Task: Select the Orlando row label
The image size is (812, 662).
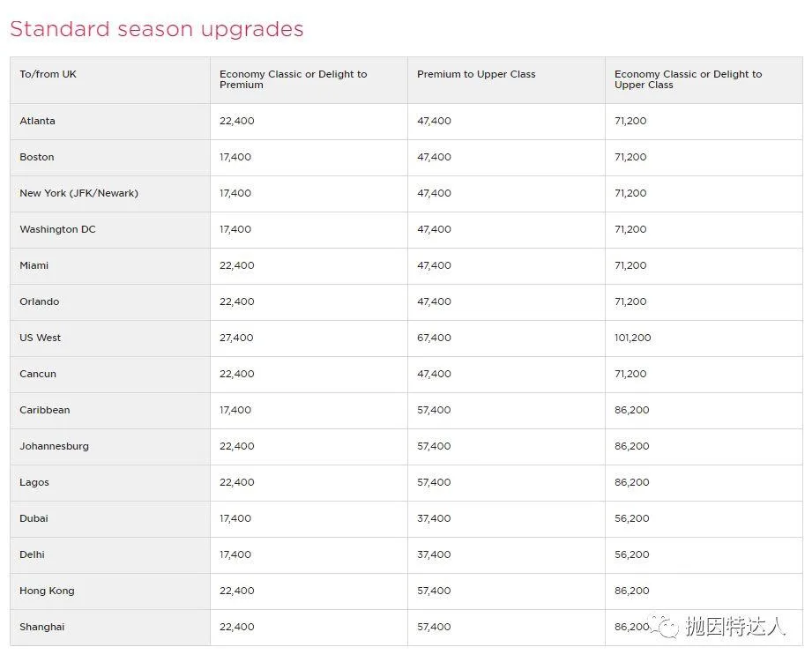Action: point(40,301)
